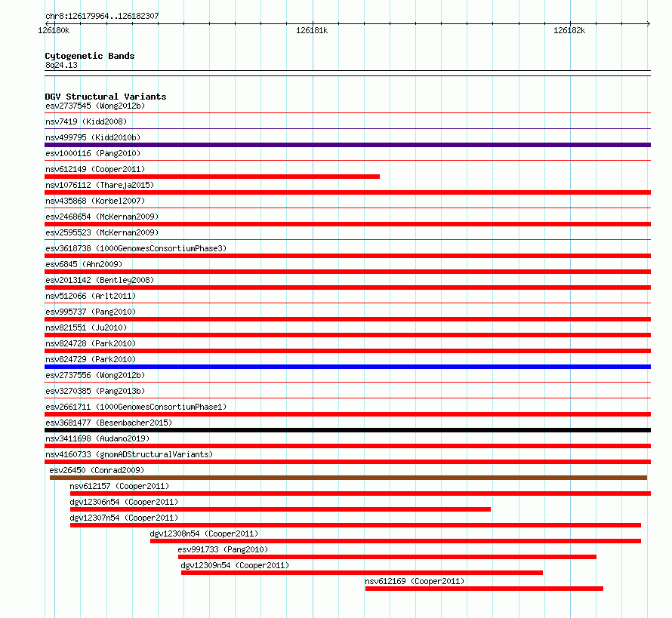Open esv2595523 (McKernan2009) label

(102, 232)
